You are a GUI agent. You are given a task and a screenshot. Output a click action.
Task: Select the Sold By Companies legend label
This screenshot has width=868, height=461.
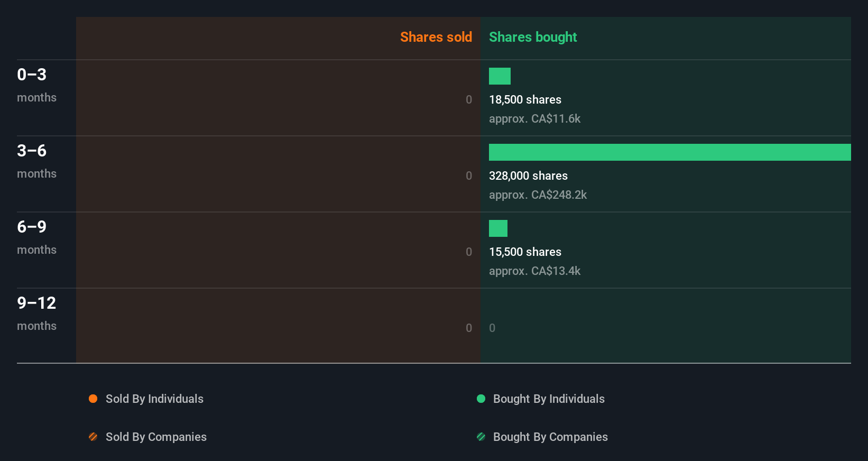coord(156,437)
